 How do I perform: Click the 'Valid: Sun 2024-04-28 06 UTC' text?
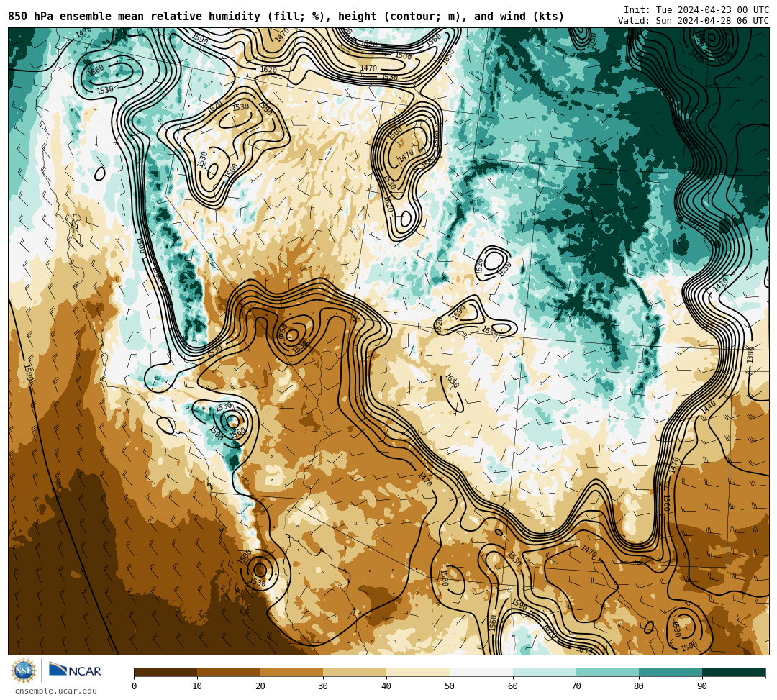pos(694,21)
